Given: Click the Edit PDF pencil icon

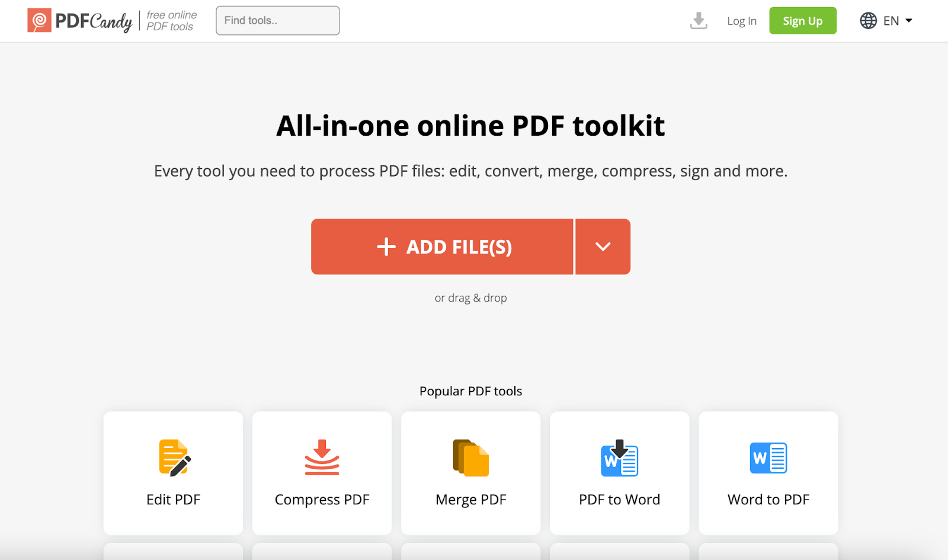Looking at the screenshot, I should [x=175, y=457].
